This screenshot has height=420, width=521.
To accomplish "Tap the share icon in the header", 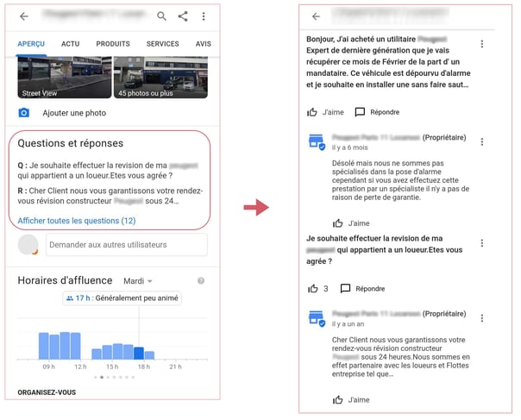I will (x=183, y=16).
